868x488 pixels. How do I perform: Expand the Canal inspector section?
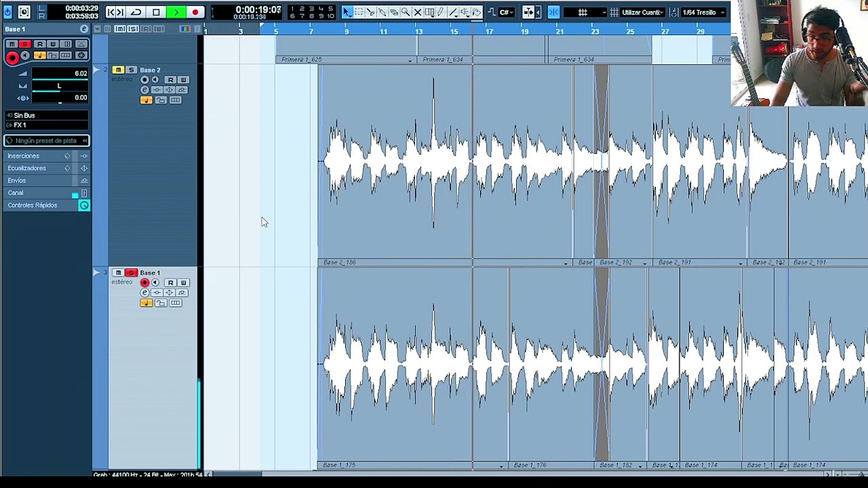tap(46, 192)
